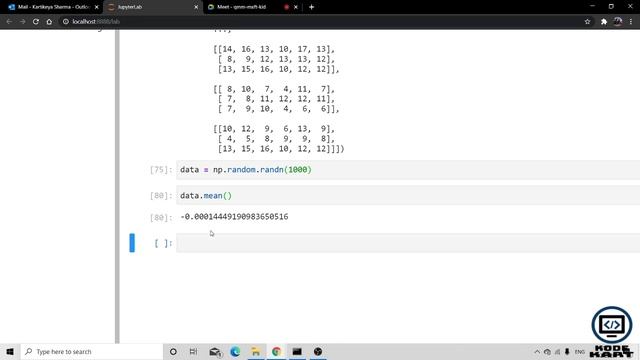Go to the browser home icon

click(x=49, y=22)
